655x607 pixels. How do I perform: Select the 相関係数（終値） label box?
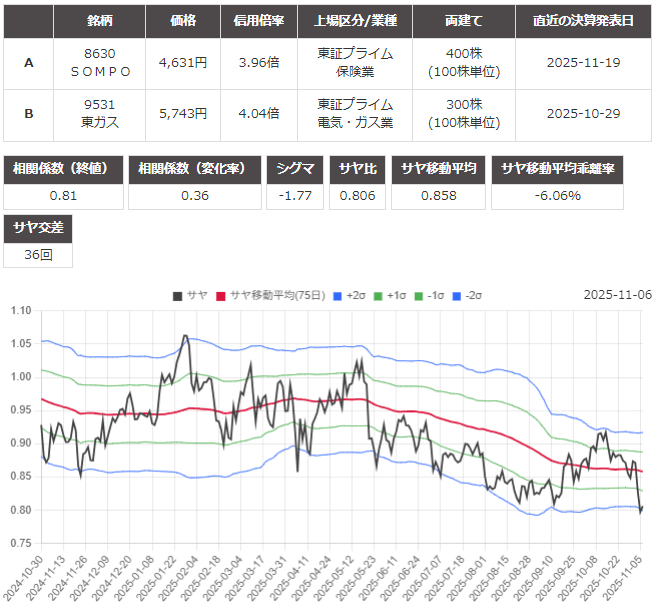click(x=64, y=169)
